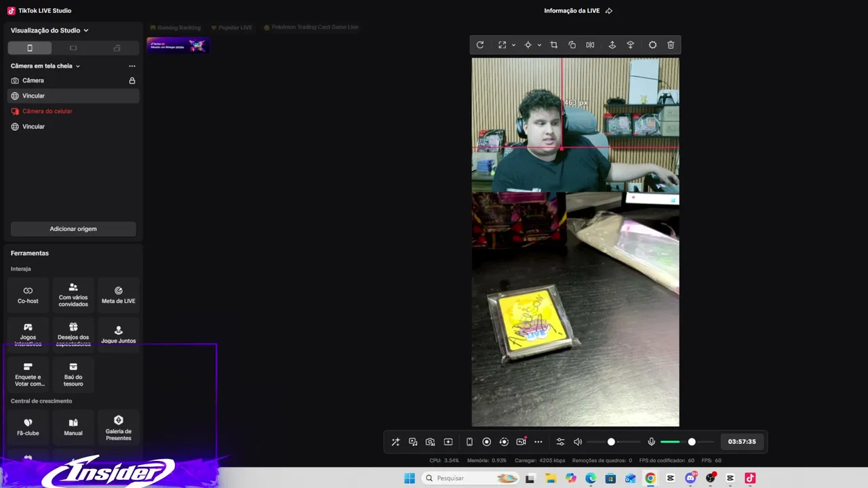
Task: Open the Popular LIVE tab
Action: click(232, 28)
